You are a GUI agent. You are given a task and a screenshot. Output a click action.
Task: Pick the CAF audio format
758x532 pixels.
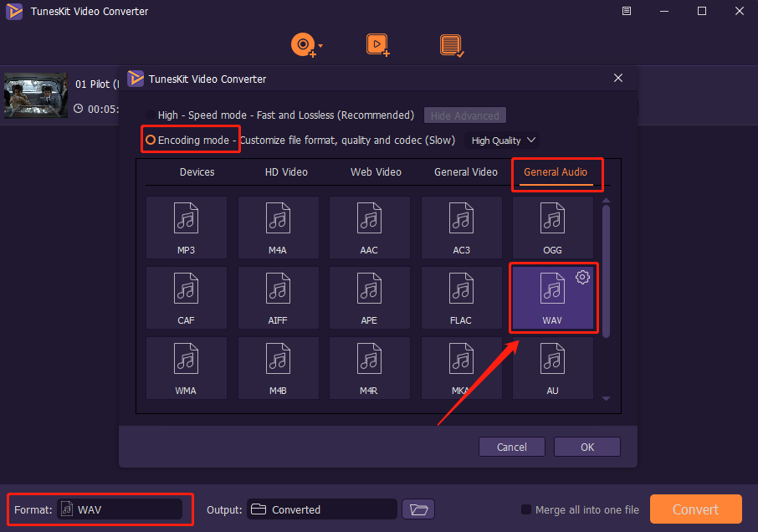pyautogui.click(x=186, y=298)
